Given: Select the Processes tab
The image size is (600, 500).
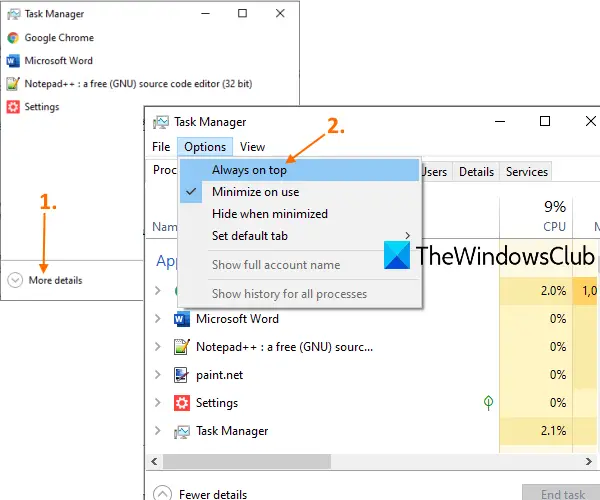Looking at the screenshot, I should 165,170.
